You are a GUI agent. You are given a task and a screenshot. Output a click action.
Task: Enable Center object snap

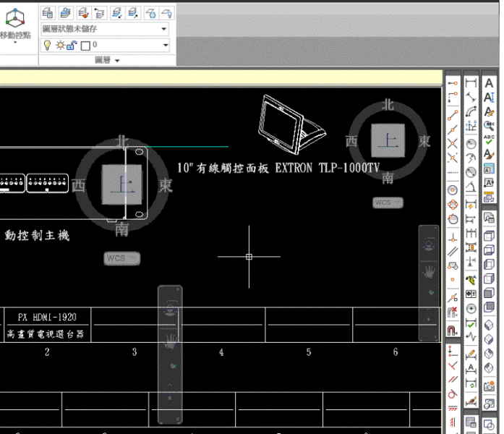(453, 190)
